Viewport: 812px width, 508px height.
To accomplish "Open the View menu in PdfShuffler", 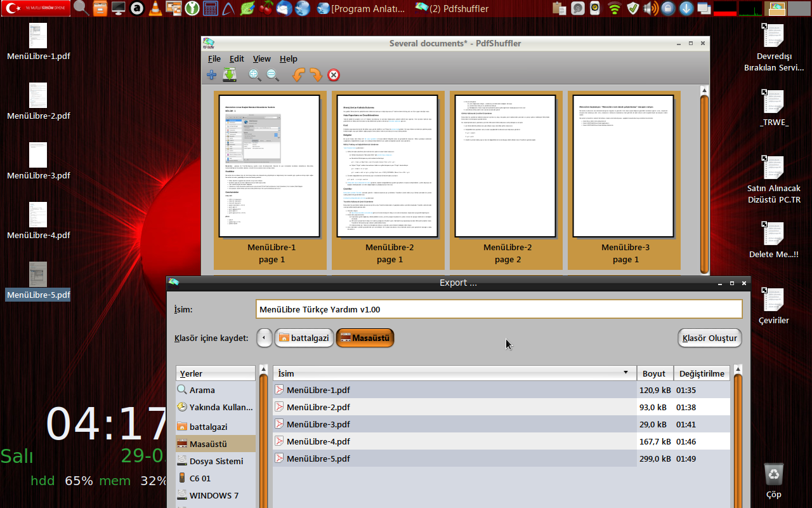I will coord(262,58).
